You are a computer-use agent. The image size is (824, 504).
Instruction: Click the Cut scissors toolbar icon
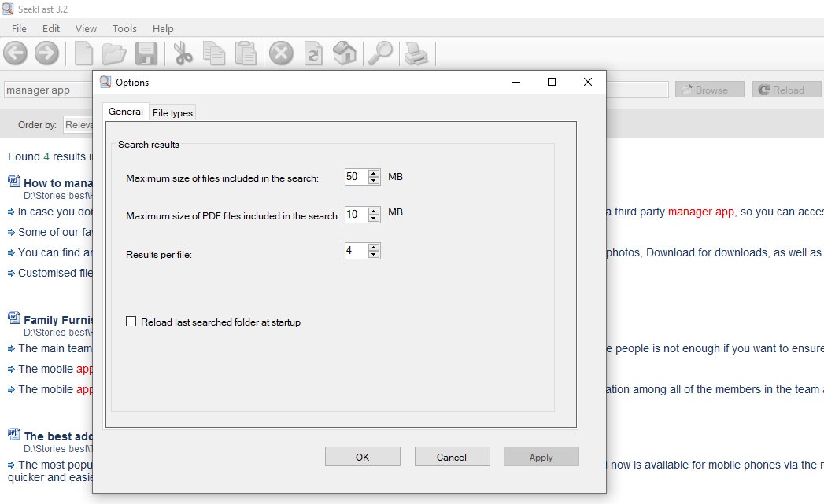point(183,53)
